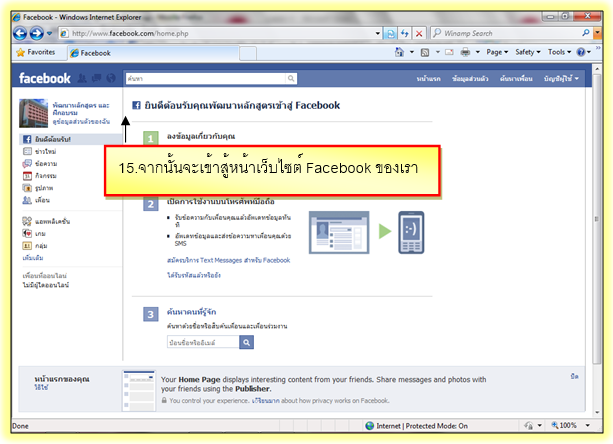The image size is (613, 444).
Task: Click the browser Back arrow button
Action: (x=20, y=34)
